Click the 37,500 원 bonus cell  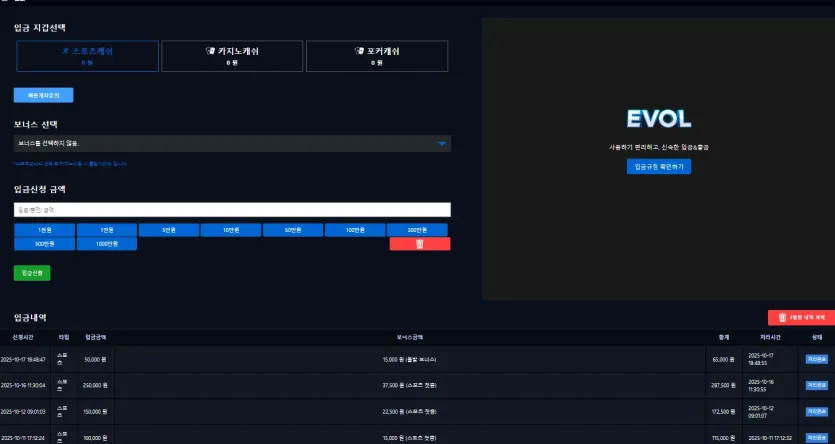click(410, 385)
